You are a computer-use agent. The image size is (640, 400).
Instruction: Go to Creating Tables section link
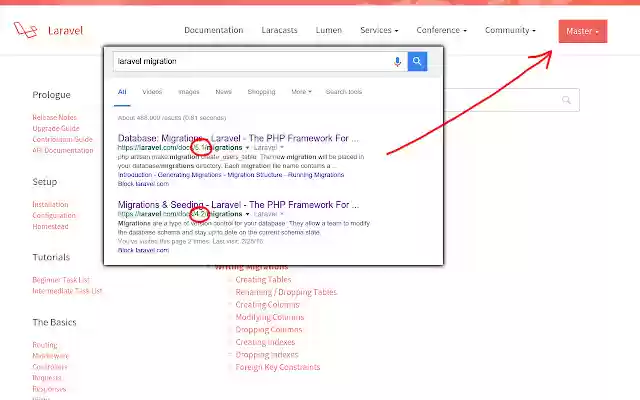[x=263, y=280]
